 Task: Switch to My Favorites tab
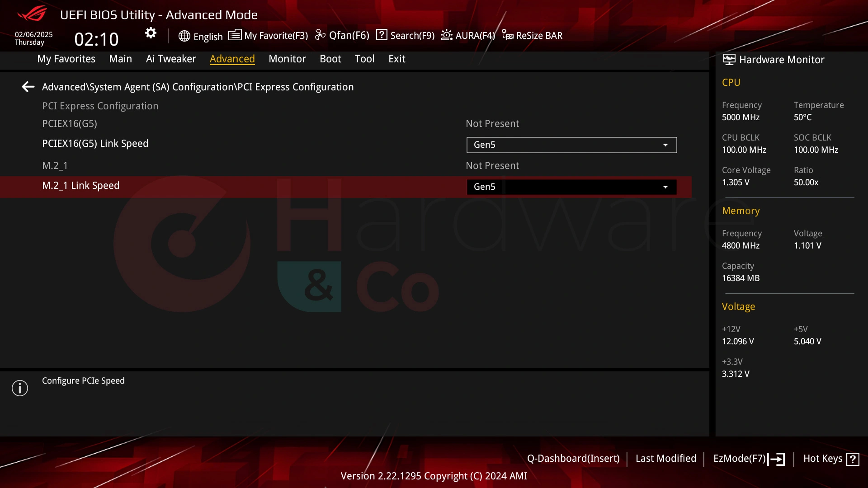tap(66, 59)
